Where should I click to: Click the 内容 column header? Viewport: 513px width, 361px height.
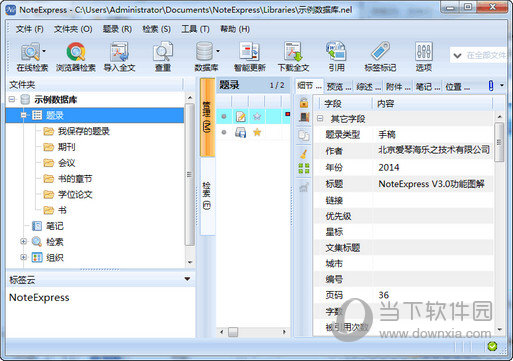click(432, 103)
